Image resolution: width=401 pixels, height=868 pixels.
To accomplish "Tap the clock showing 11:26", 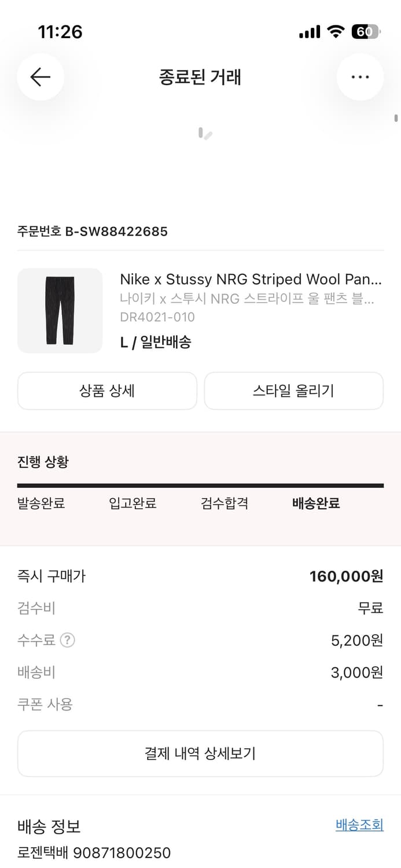I will pyautogui.click(x=60, y=33).
